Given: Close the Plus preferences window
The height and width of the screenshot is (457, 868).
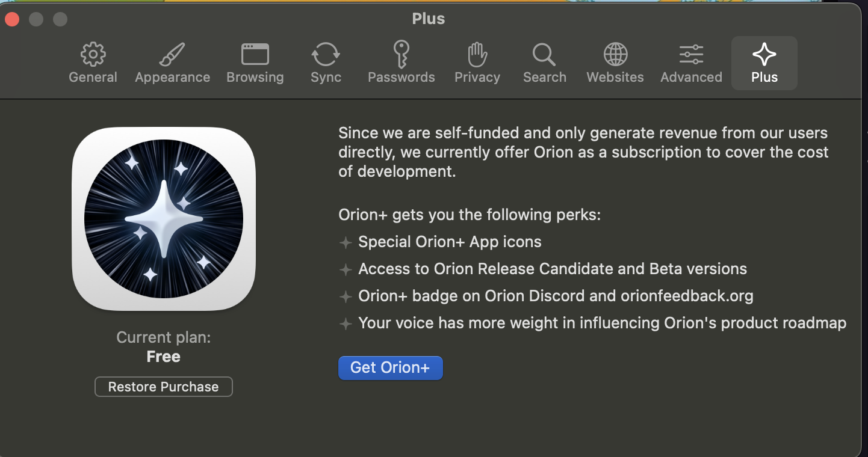Looking at the screenshot, I should point(12,19).
